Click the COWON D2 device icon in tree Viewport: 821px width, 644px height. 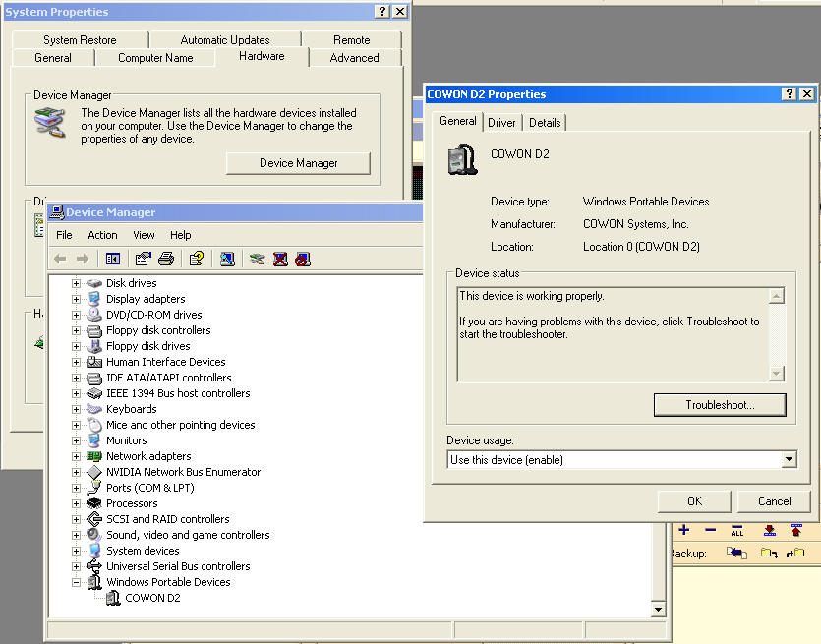[113, 598]
